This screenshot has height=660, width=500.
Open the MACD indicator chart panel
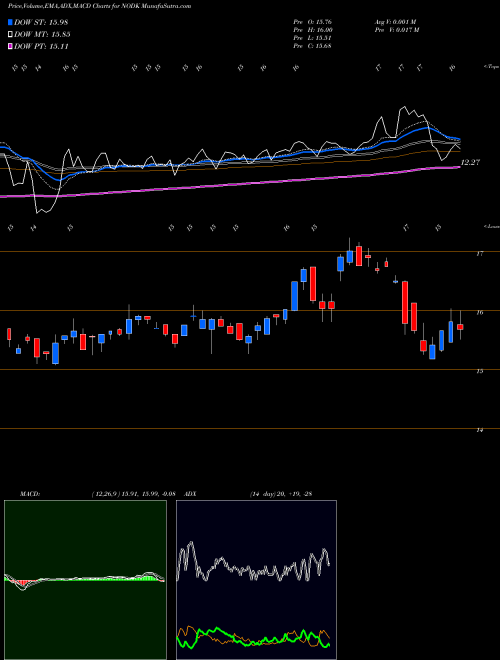tap(85, 580)
